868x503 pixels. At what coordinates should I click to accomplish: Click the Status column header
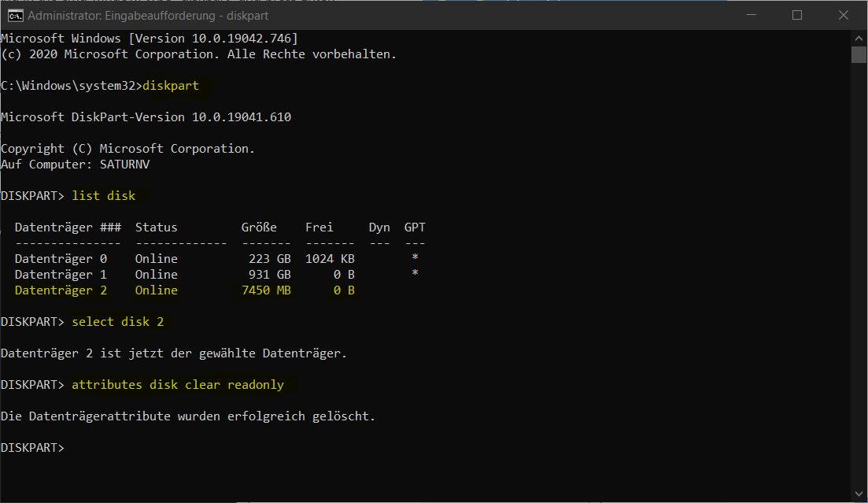(157, 227)
